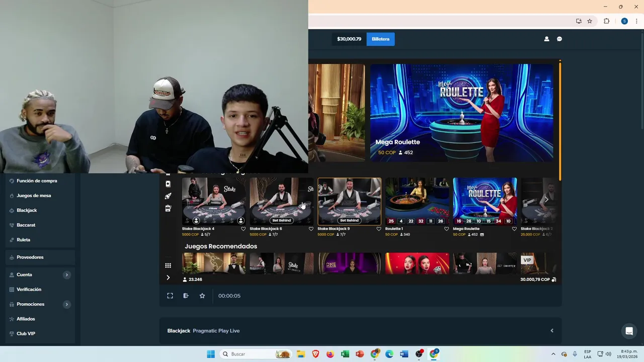Screen dimensions: 644x362
Task: Toggle fullscreen mode for the game
Action: [170, 296]
